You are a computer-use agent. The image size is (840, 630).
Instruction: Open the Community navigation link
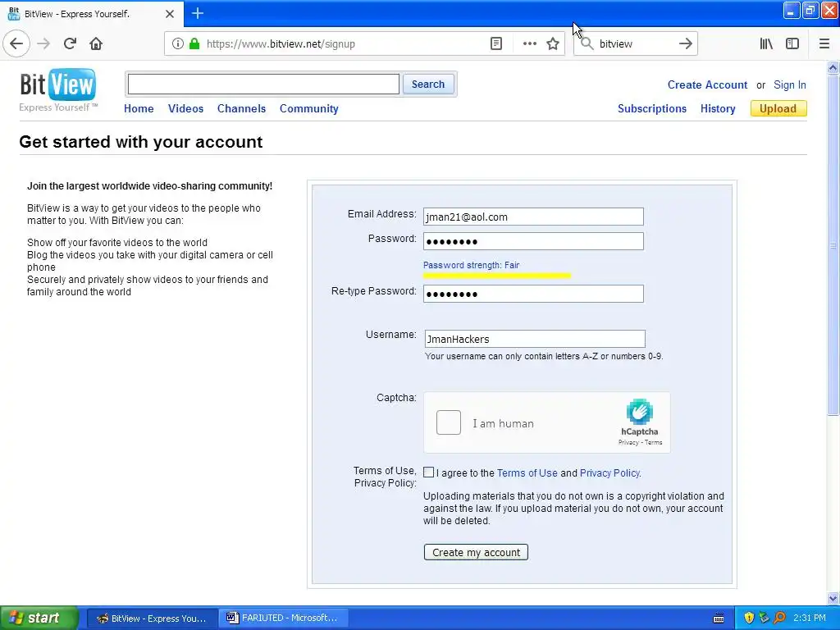point(309,108)
